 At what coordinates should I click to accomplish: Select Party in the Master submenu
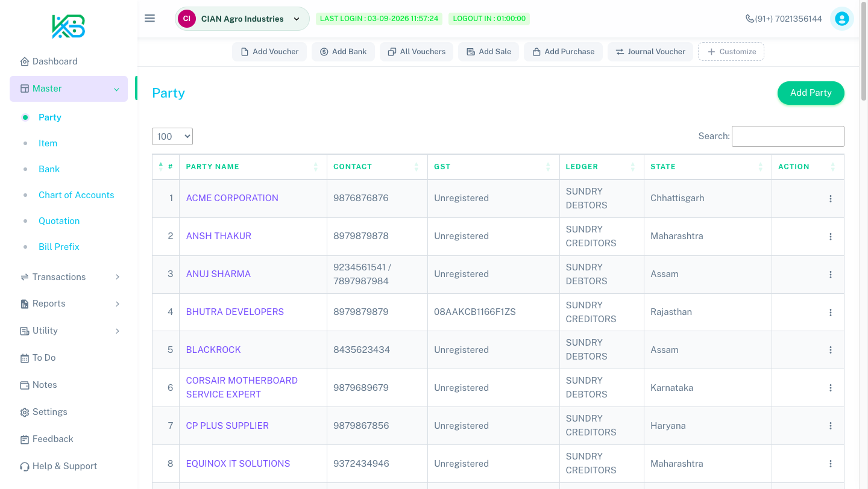click(50, 117)
